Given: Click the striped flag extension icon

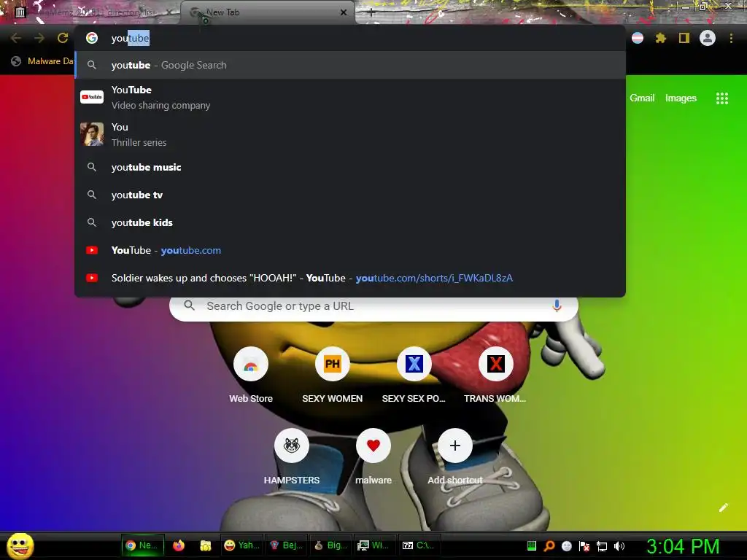Looking at the screenshot, I should click(x=638, y=38).
